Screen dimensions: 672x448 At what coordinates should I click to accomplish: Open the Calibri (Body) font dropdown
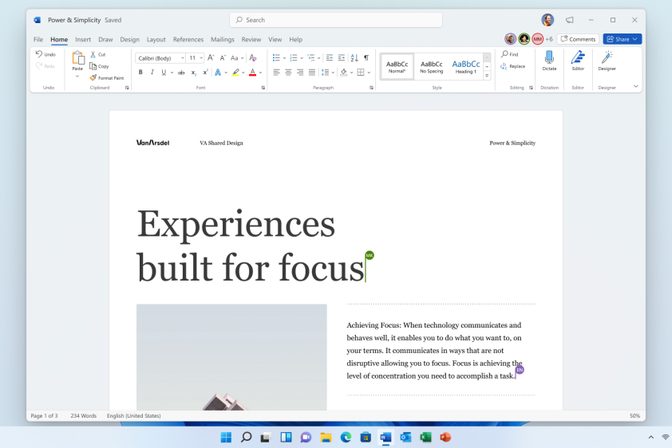click(x=159, y=58)
